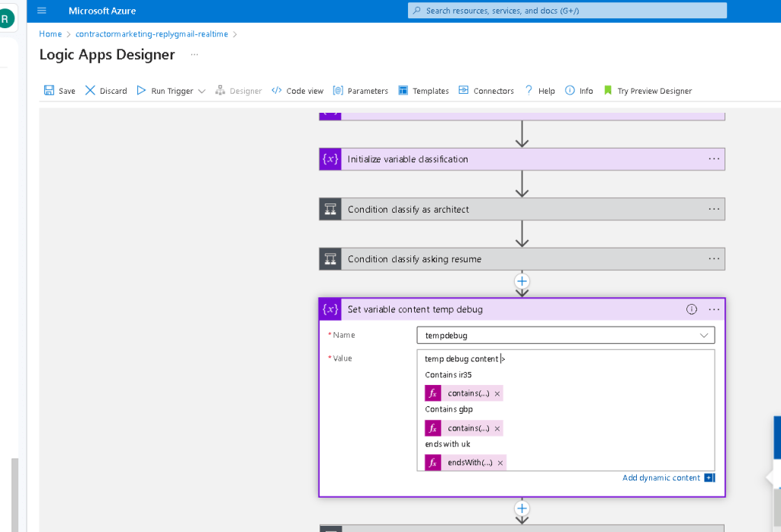
Task: Expand Condition classify asking resume step
Action: tap(522, 259)
